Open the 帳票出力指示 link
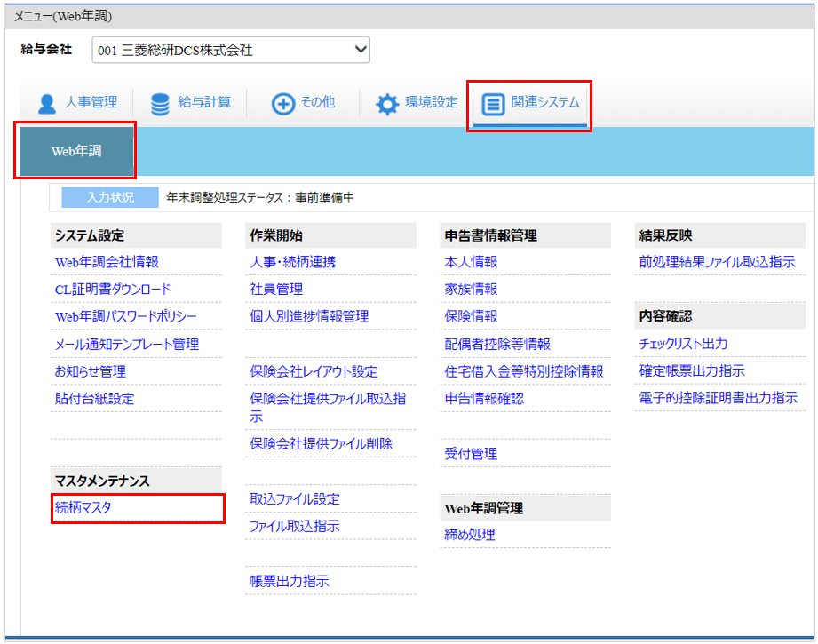This screenshot has height=644, width=818. 289,581
